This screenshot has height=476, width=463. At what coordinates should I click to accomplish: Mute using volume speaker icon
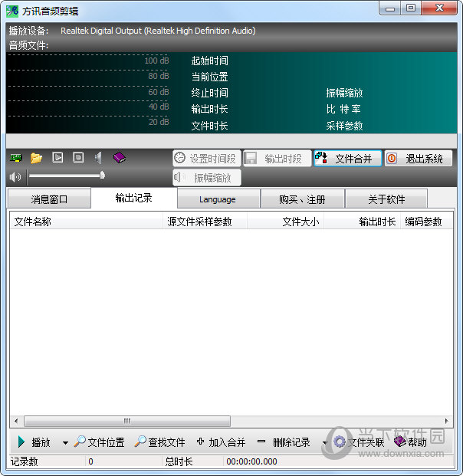pyautogui.click(x=15, y=176)
